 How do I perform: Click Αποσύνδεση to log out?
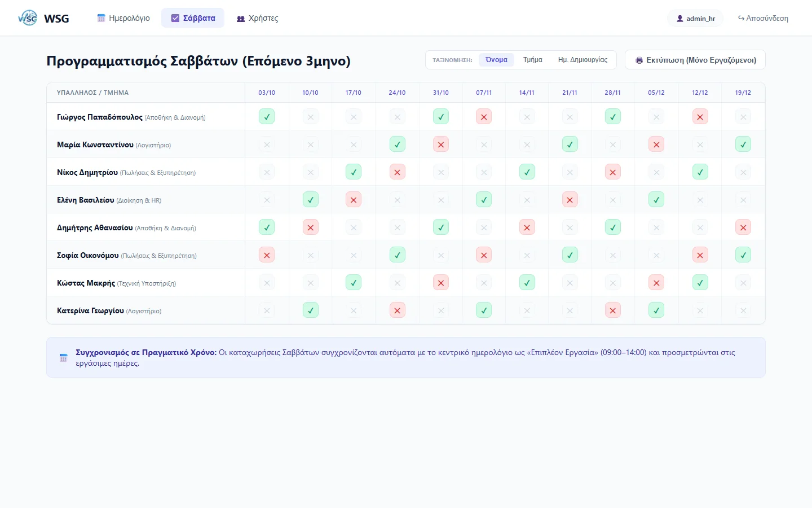point(763,19)
